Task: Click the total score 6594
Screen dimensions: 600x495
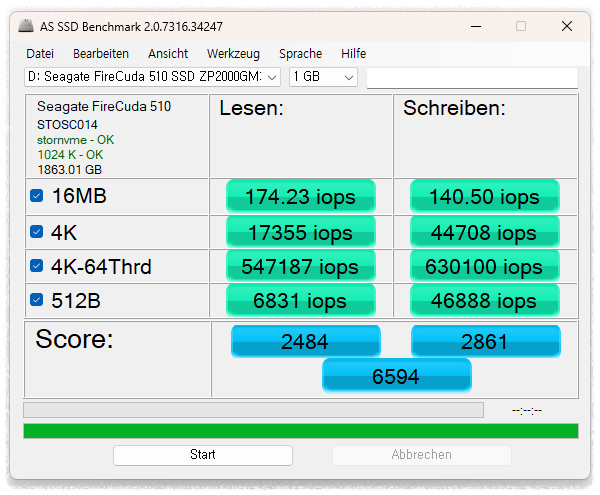Action: 397,376
